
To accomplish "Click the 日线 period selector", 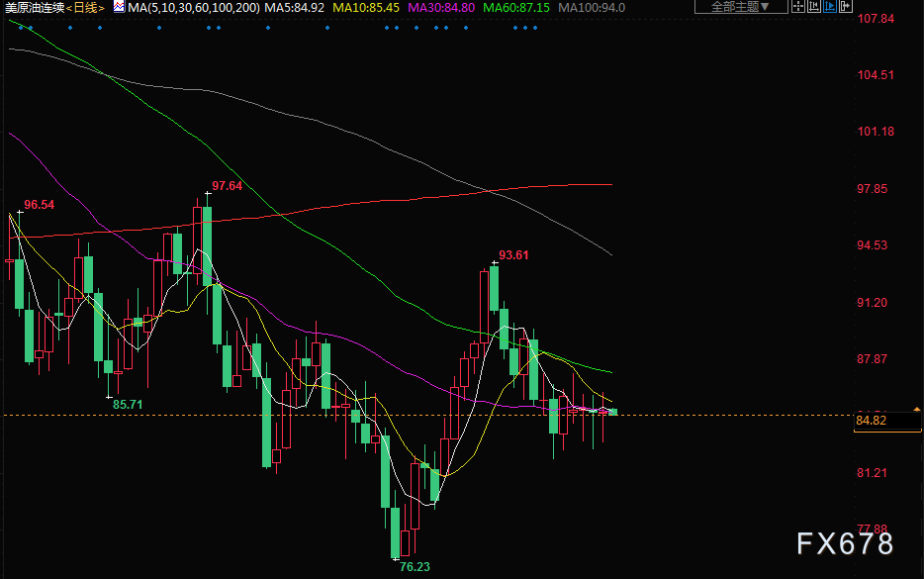I will coord(86,7).
